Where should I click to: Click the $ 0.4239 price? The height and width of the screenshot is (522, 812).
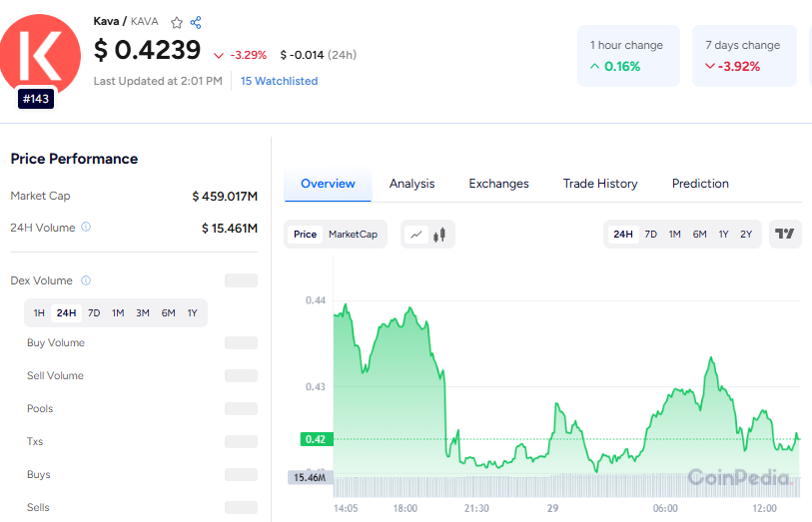click(x=147, y=50)
